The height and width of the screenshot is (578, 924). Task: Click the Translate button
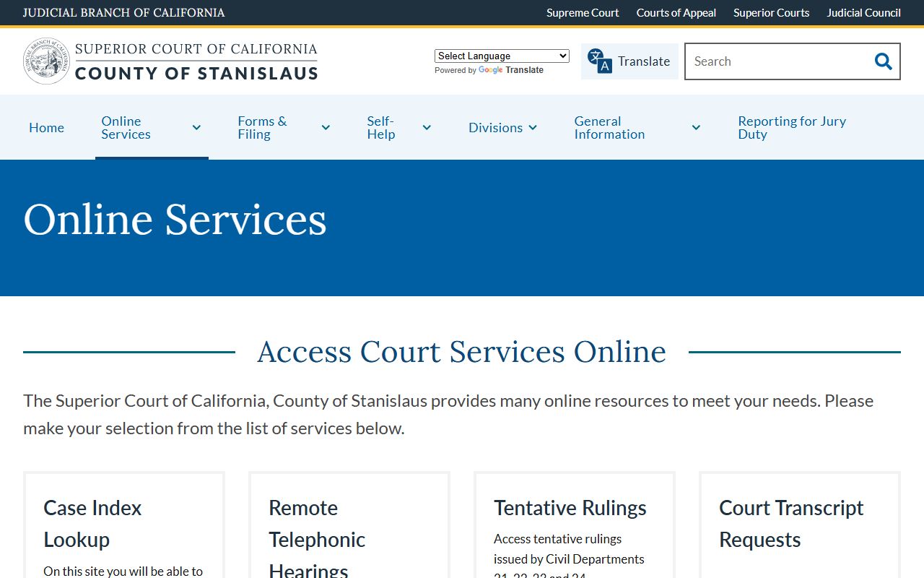click(629, 61)
